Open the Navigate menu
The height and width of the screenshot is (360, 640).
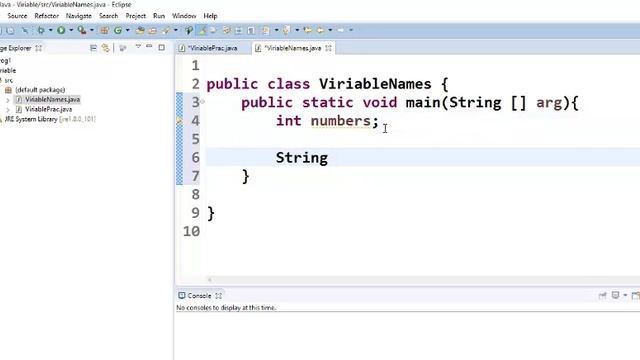click(x=79, y=16)
